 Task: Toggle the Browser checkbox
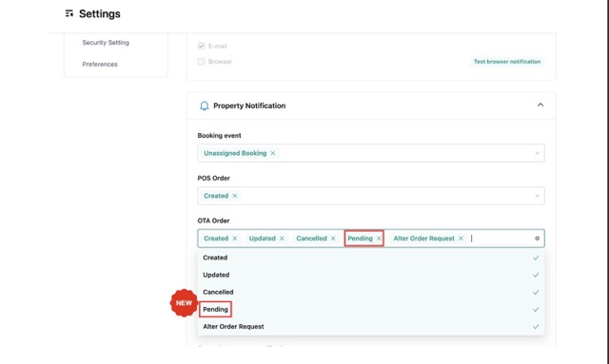[201, 62]
